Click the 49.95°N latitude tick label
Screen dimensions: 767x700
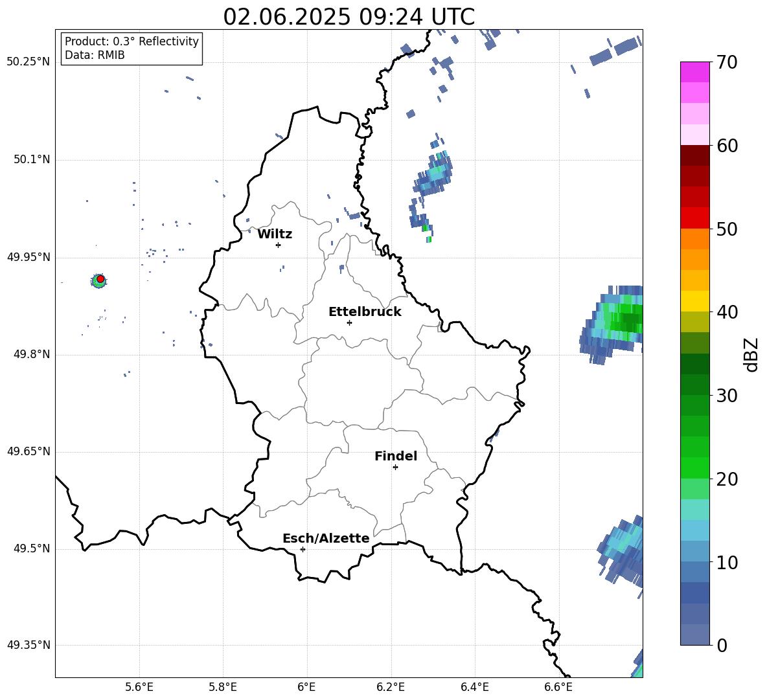click(x=28, y=258)
